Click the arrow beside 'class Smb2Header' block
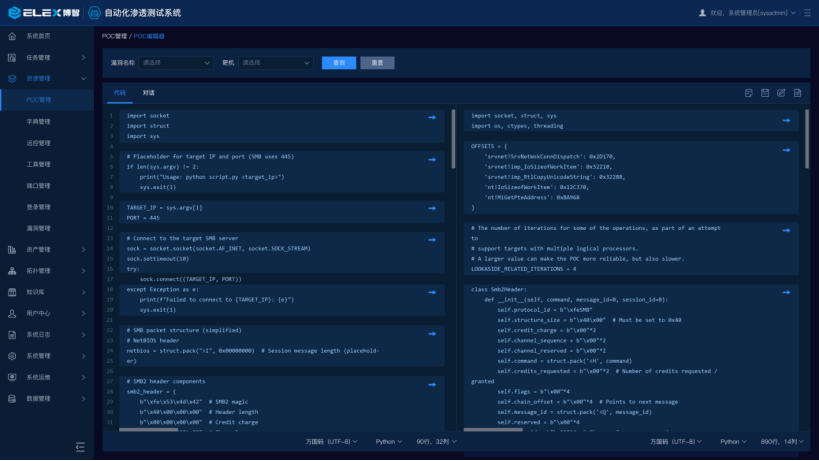The height and width of the screenshot is (461, 819). point(786,292)
